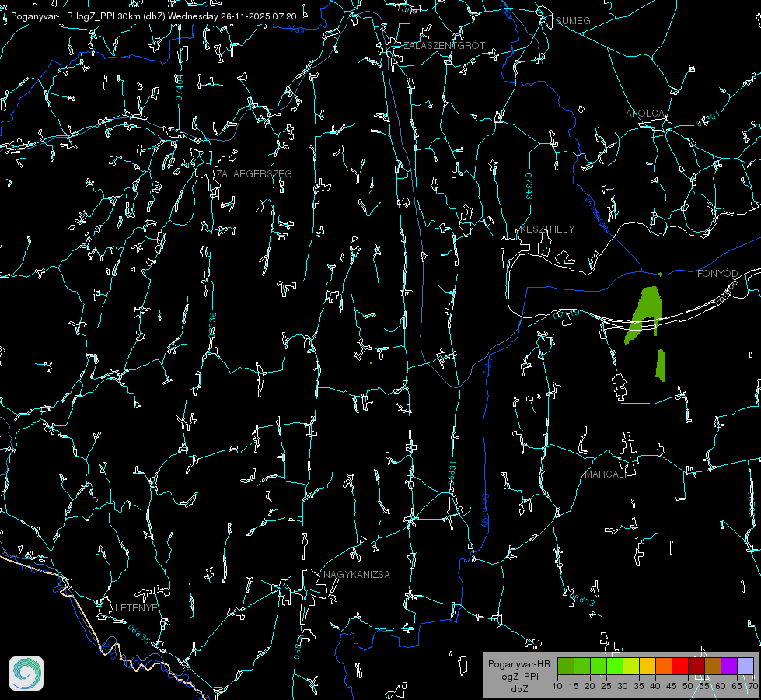Select the KESZTHELY town label
The height and width of the screenshot is (700, 761).
point(547,229)
